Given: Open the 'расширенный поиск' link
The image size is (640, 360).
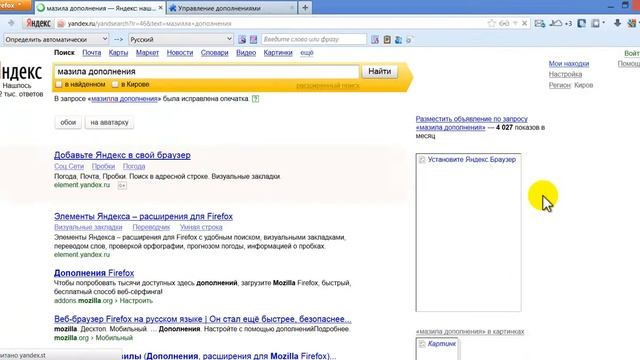Looking at the screenshot, I should tap(328, 85).
